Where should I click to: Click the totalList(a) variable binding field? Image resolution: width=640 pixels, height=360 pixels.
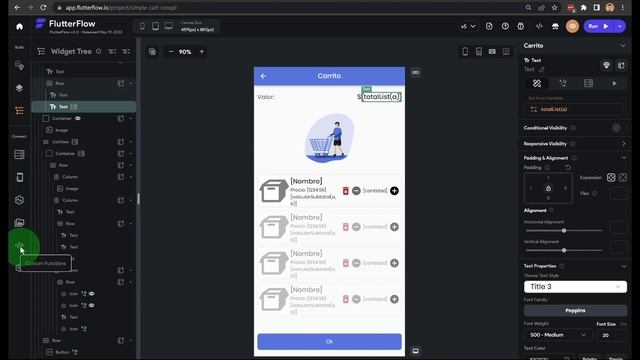(x=573, y=109)
